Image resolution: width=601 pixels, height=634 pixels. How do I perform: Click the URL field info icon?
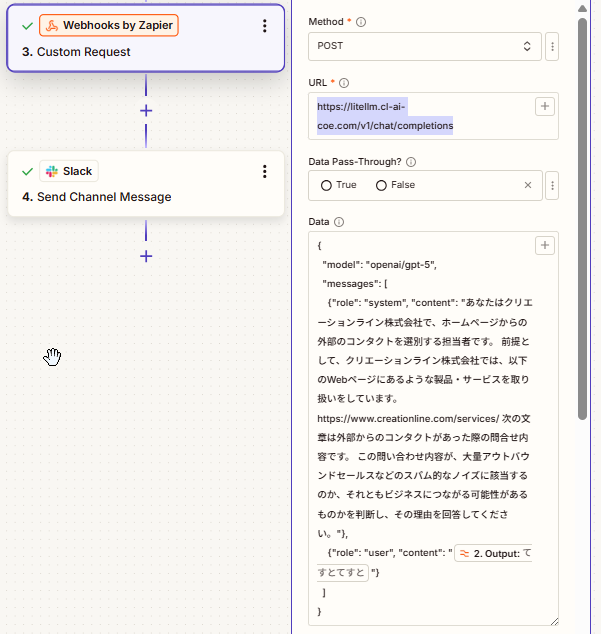pyautogui.click(x=345, y=82)
